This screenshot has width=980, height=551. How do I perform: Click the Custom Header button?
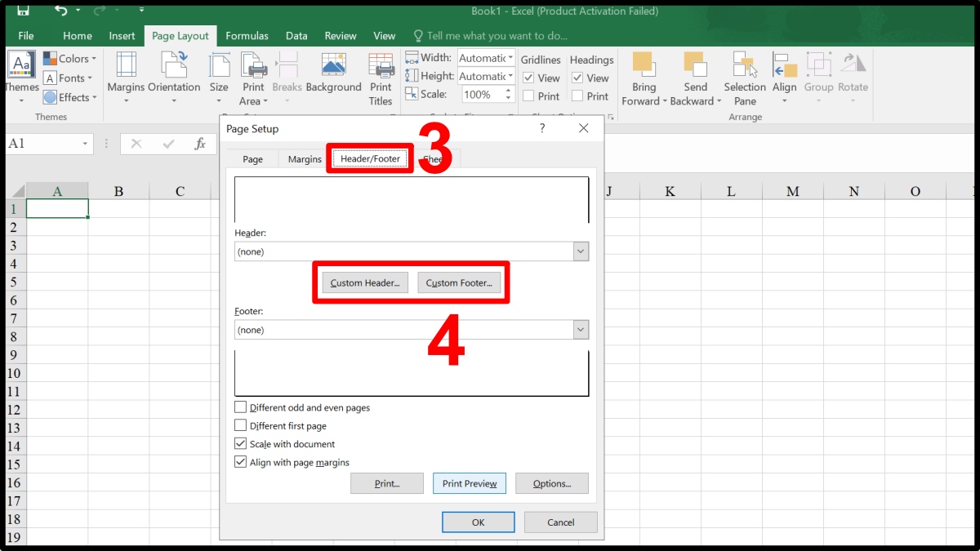tap(363, 282)
